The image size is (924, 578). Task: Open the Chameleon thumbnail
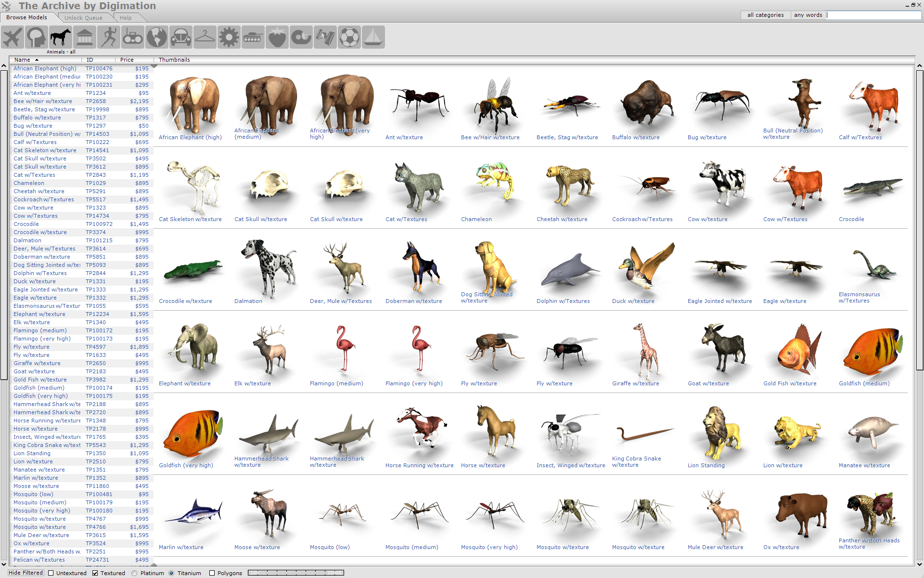pyautogui.click(x=496, y=182)
